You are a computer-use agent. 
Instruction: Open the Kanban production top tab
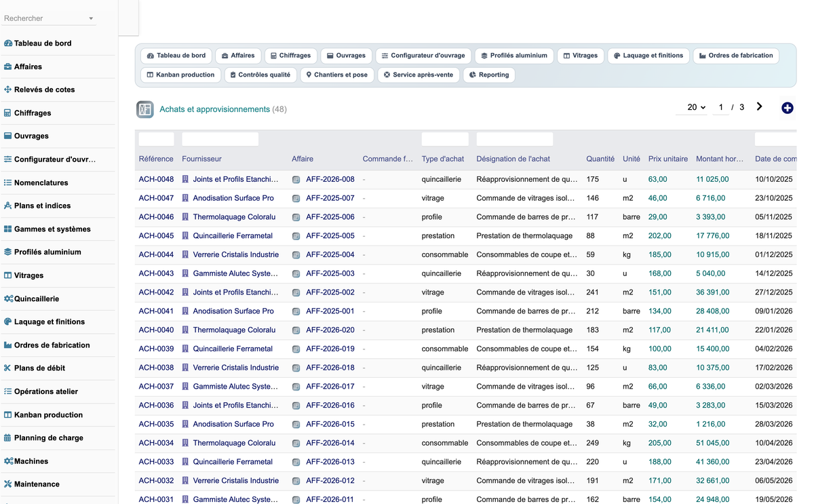pos(180,75)
